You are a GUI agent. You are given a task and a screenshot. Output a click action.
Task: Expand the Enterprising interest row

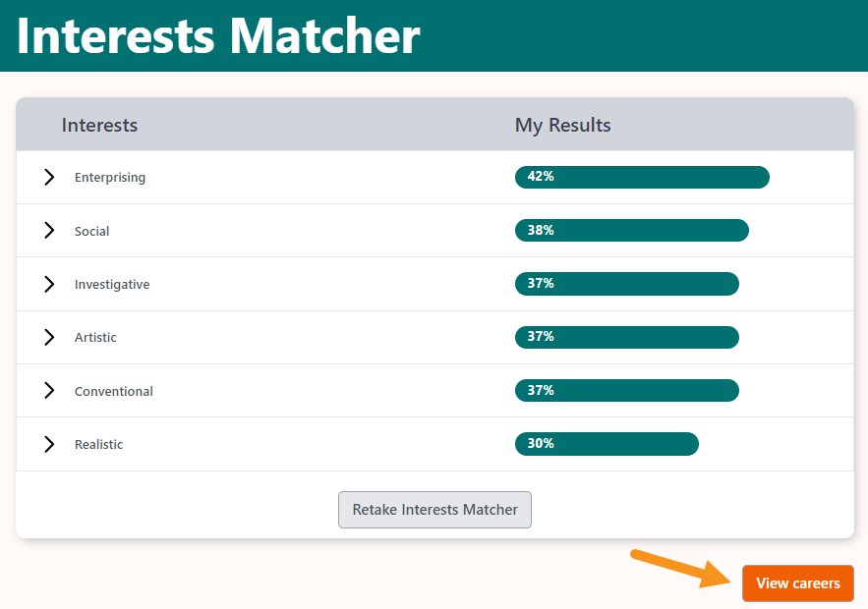[x=49, y=178]
